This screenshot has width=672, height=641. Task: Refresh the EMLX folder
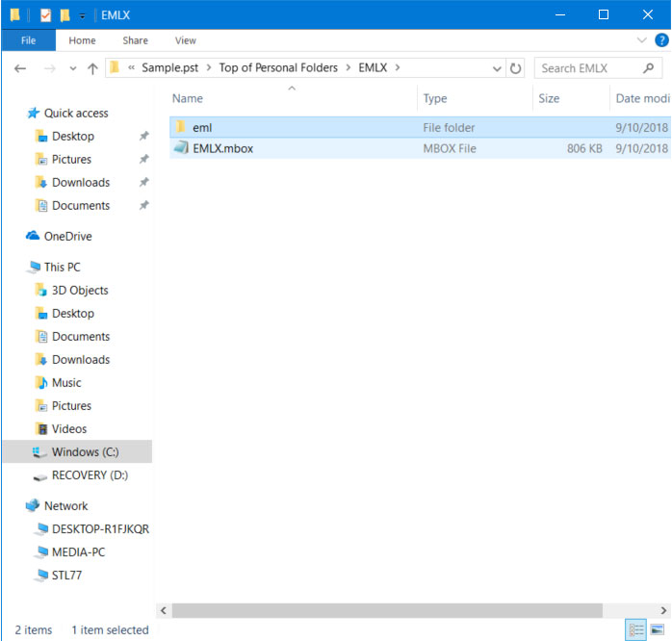tap(515, 68)
